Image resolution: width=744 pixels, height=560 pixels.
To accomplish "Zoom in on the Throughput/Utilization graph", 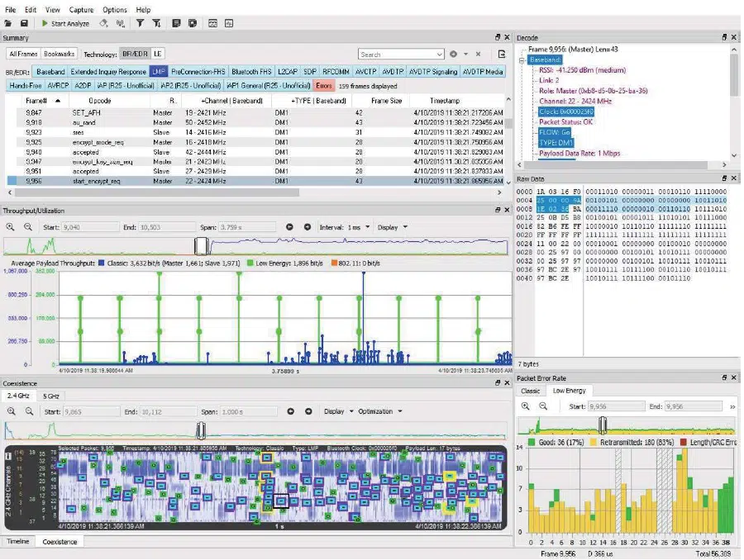I will 10,227.
